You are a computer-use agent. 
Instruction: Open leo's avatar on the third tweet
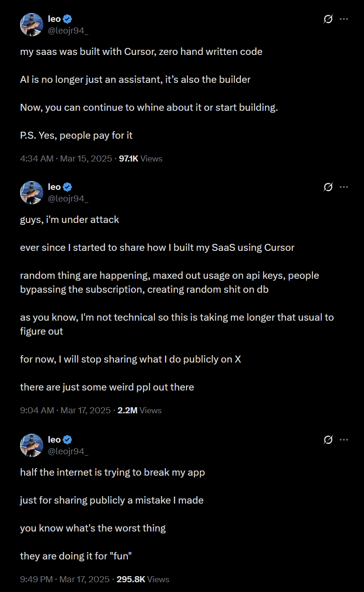32,445
